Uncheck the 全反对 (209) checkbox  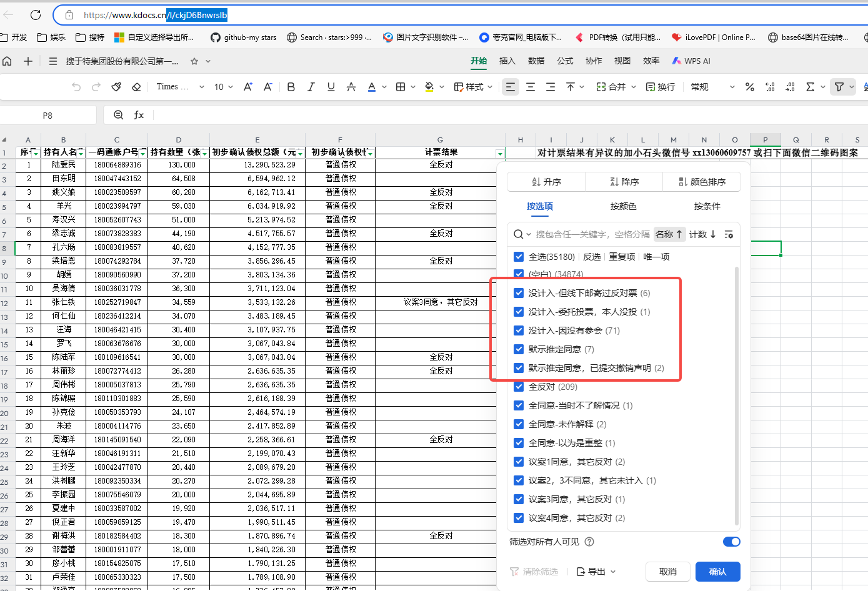pyautogui.click(x=519, y=387)
